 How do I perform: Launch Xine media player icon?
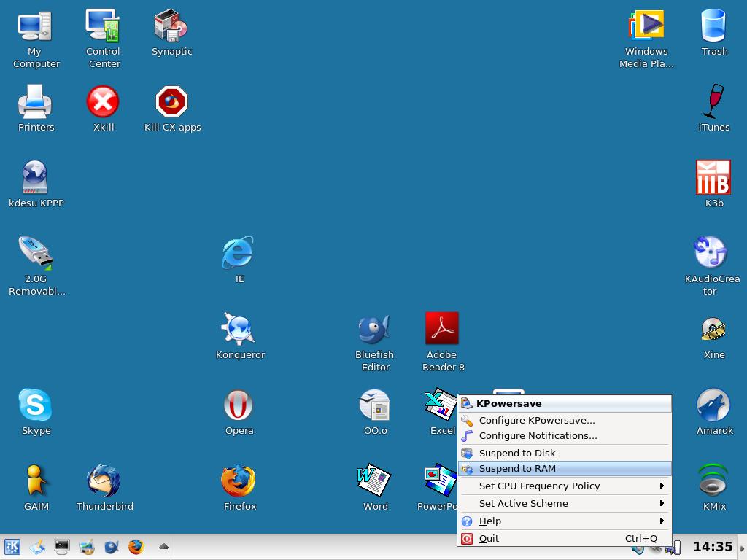pyautogui.click(x=713, y=330)
